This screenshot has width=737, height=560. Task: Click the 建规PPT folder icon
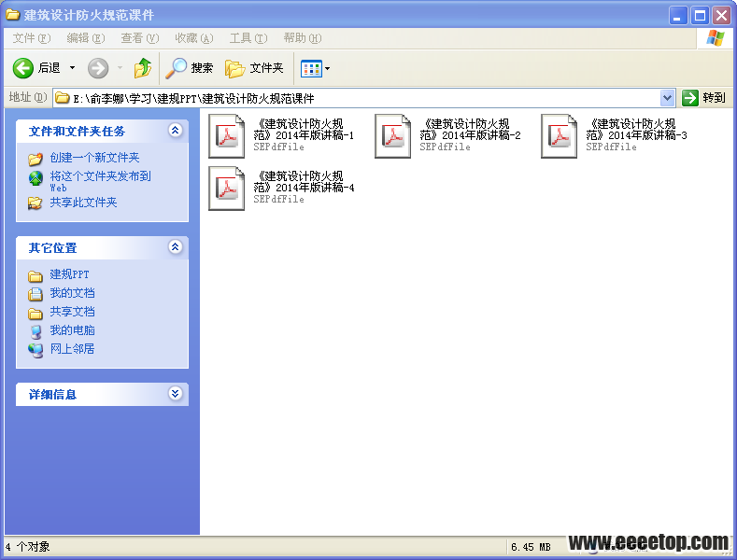[35, 275]
